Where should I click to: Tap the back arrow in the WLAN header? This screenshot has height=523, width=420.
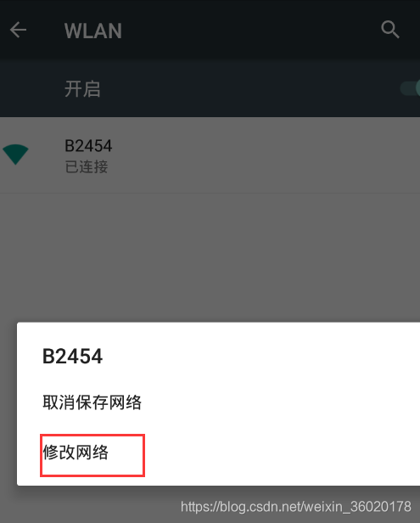(18, 30)
